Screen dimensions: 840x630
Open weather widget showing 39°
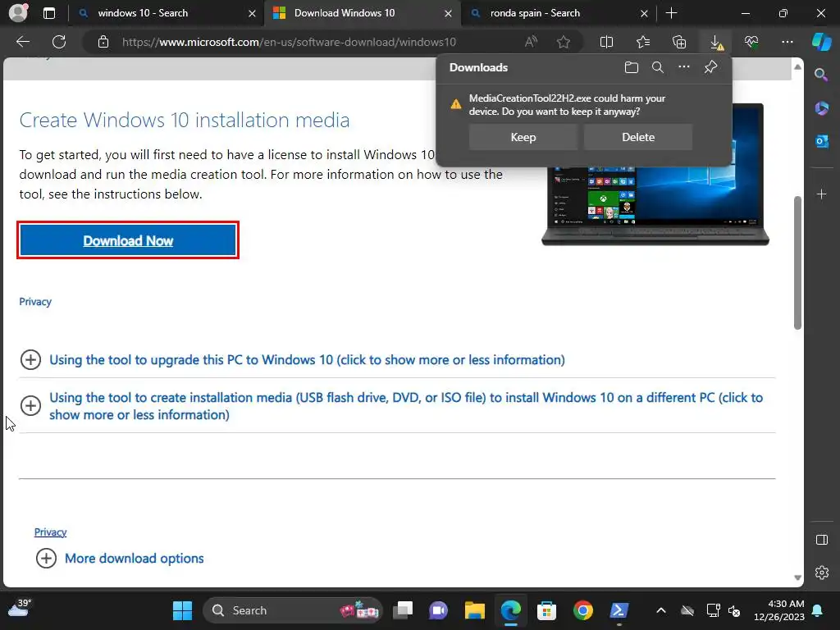pos(20,608)
